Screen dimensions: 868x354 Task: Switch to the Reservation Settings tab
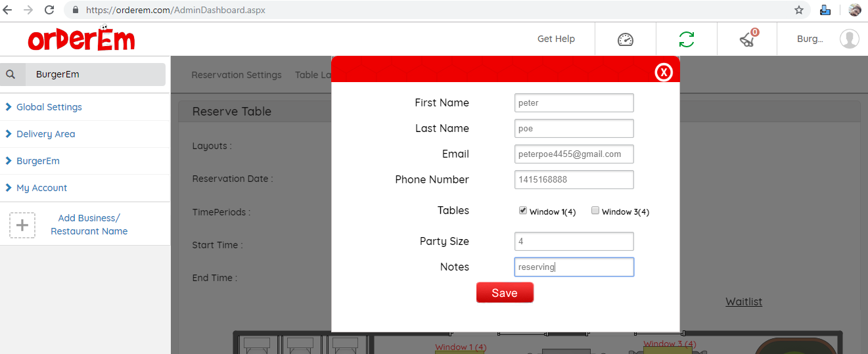237,75
